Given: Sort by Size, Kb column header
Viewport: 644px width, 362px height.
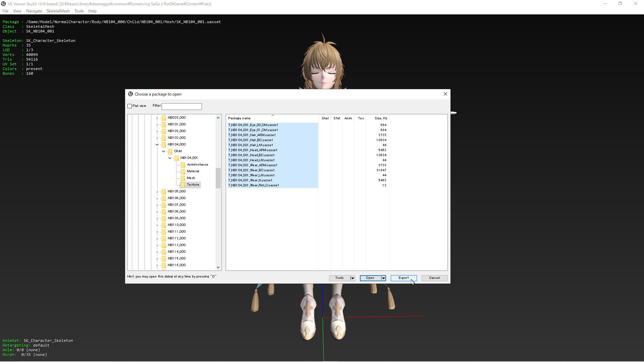Looking at the screenshot, I should click(377, 118).
